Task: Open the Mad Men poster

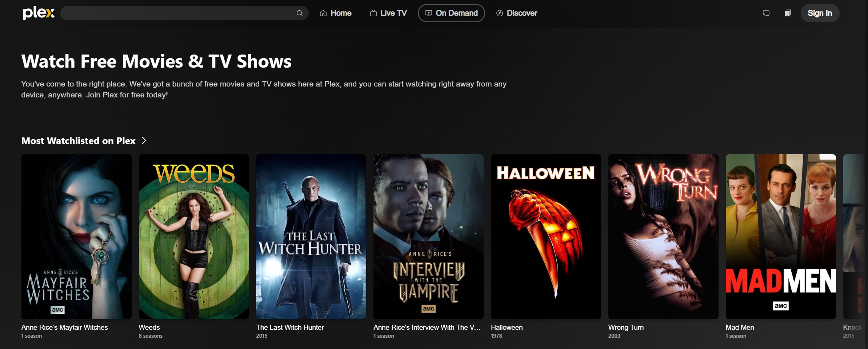Action: [x=780, y=236]
